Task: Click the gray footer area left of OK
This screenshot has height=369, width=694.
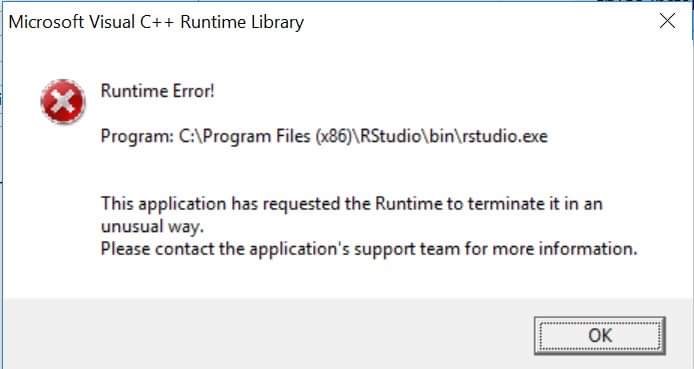Action: 266,334
